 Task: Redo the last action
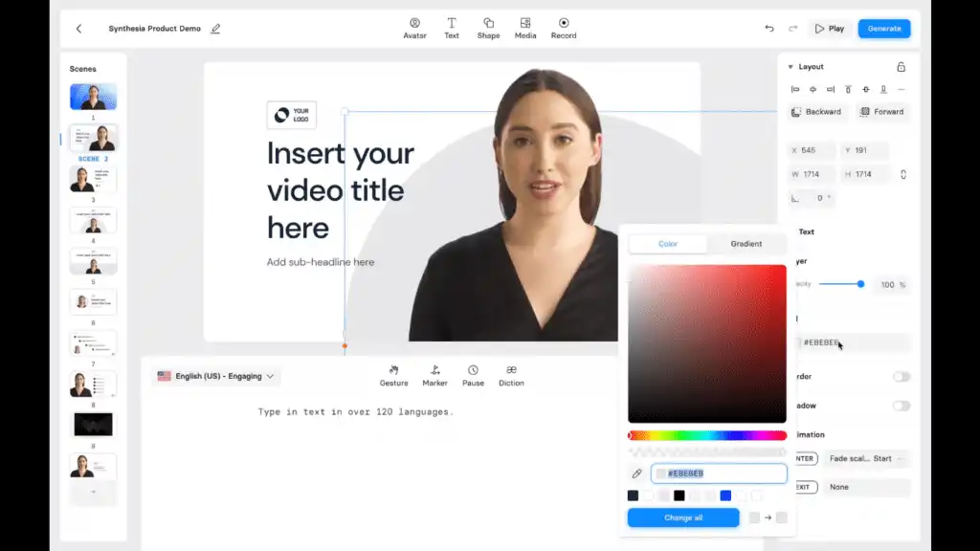pos(792,29)
